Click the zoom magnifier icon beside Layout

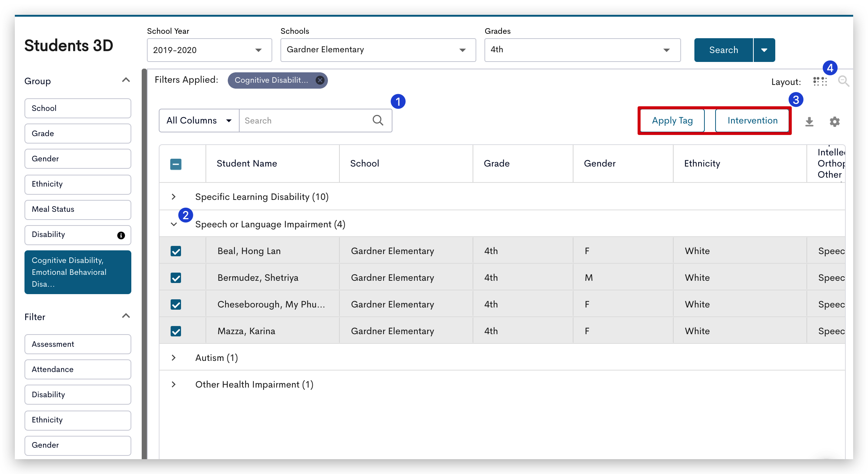click(844, 81)
